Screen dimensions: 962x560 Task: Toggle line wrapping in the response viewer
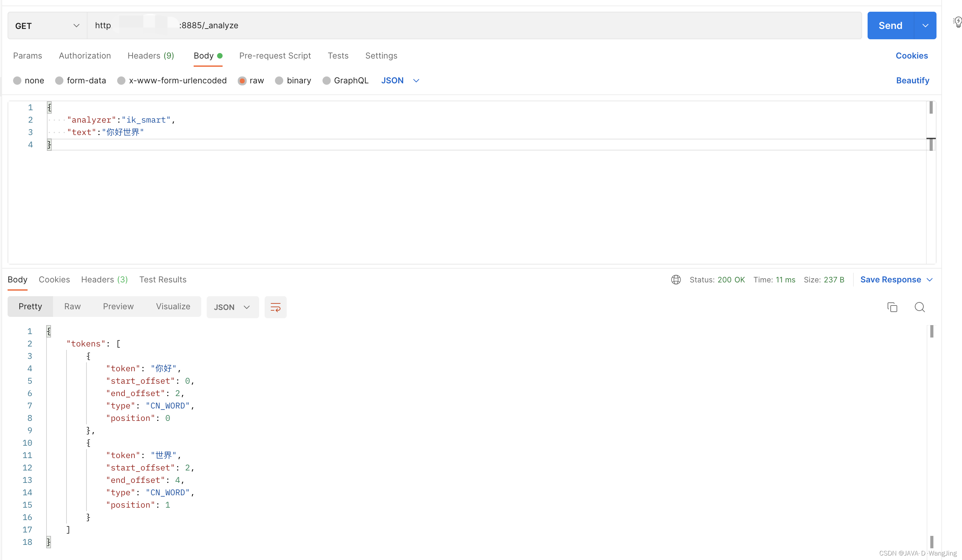(276, 307)
